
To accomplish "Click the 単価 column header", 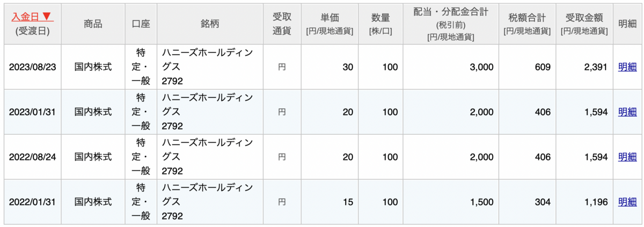I will click(x=329, y=24).
